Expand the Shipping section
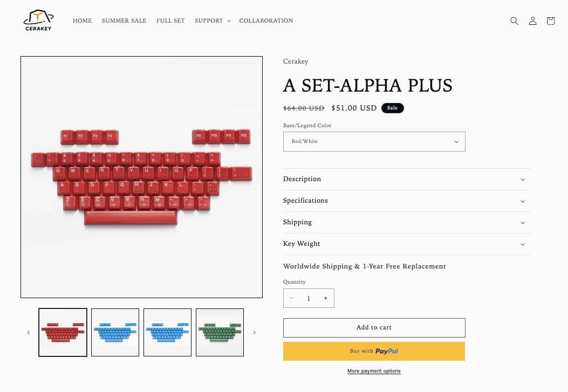 (407, 222)
